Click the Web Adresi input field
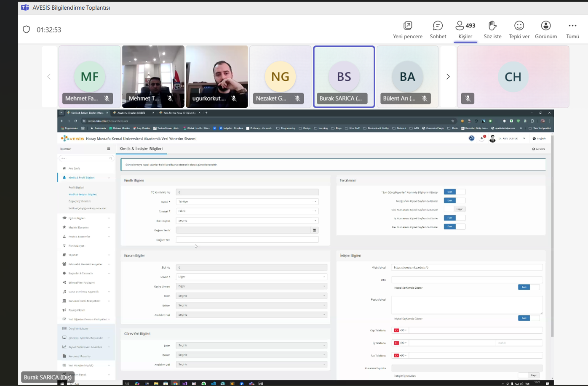The image size is (588, 386). (466, 268)
